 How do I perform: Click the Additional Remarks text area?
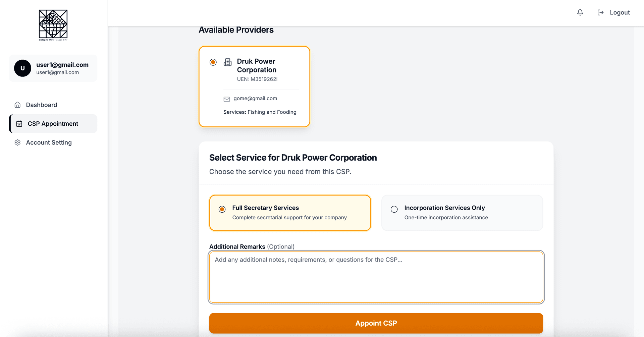point(376,277)
